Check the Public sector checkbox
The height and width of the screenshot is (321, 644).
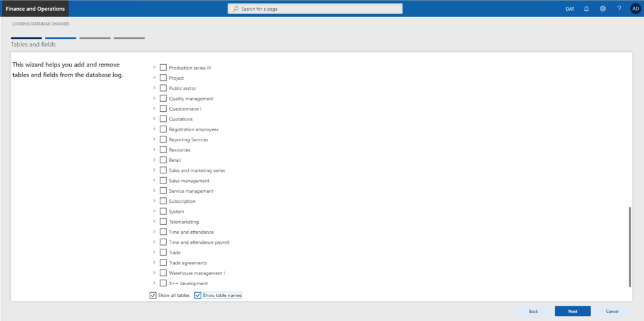pyautogui.click(x=163, y=88)
